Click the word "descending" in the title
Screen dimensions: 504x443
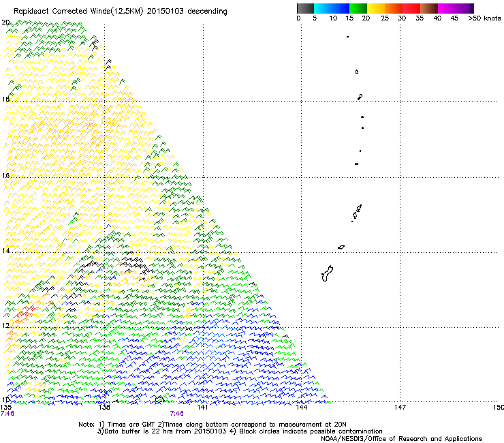click(207, 12)
